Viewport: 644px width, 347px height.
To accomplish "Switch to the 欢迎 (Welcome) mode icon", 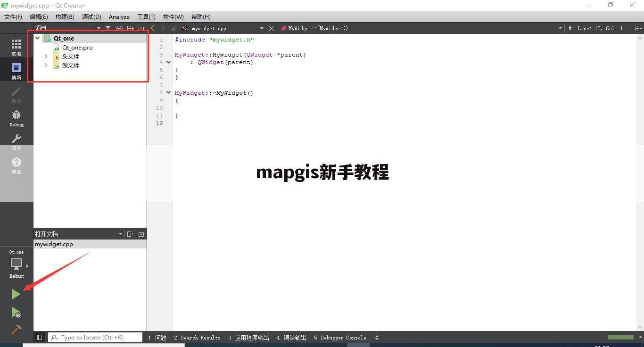I will [x=16, y=45].
